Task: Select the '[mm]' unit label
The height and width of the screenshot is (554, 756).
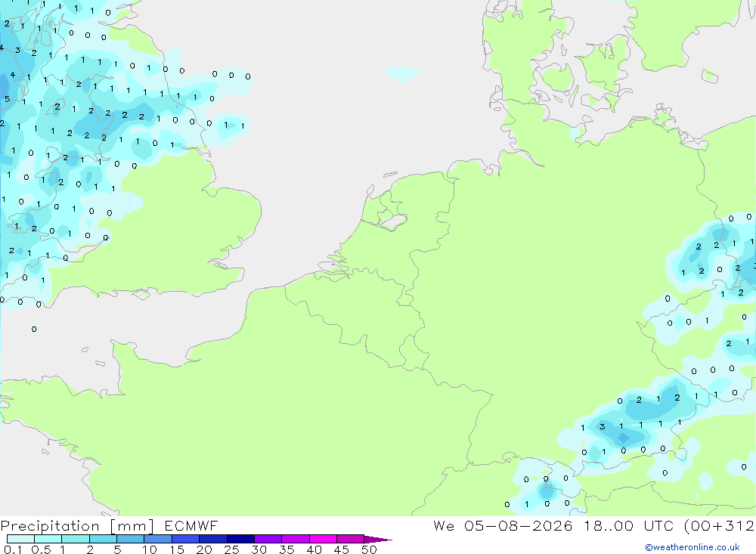Action: click(x=132, y=526)
